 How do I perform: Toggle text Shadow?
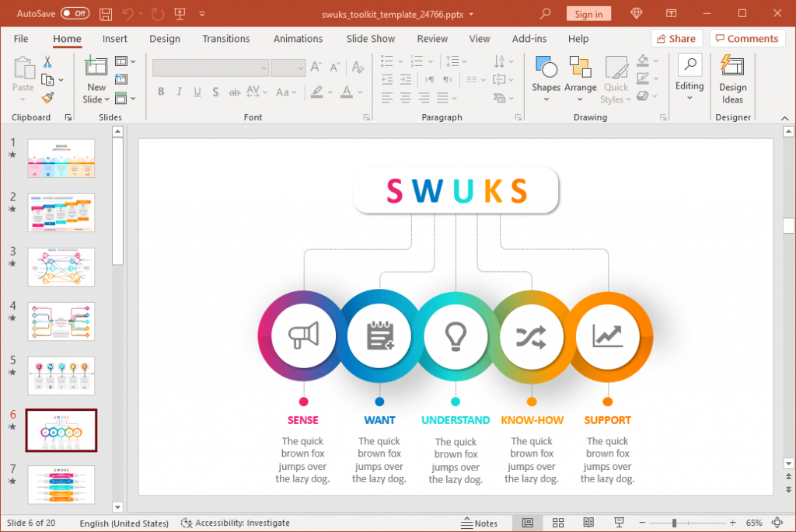pos(215,92)
